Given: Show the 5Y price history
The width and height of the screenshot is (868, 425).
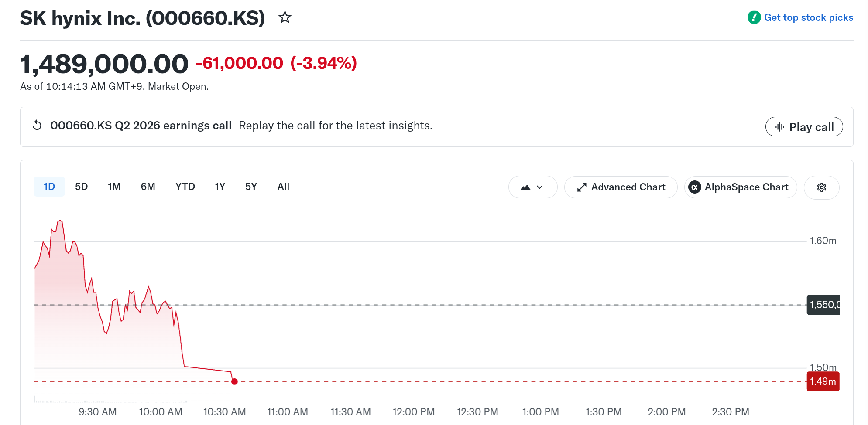Looking at the screenshot, I should pyautogui.click(x=251, y=187).
